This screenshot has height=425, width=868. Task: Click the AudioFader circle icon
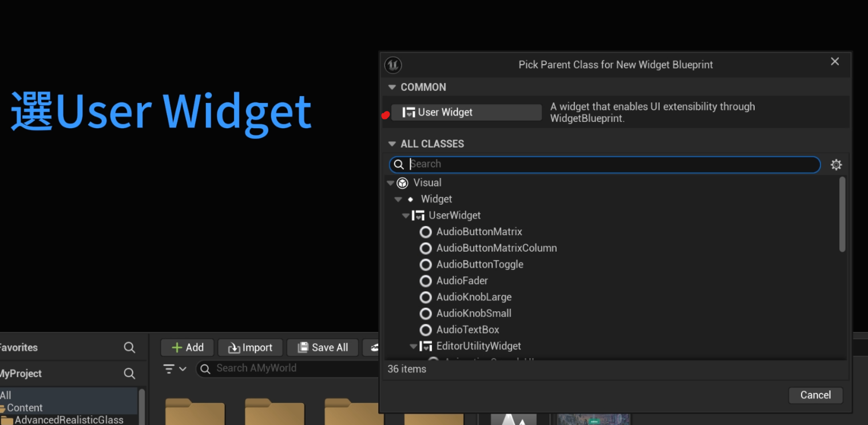pyautogui.click(x=426, y=281)
